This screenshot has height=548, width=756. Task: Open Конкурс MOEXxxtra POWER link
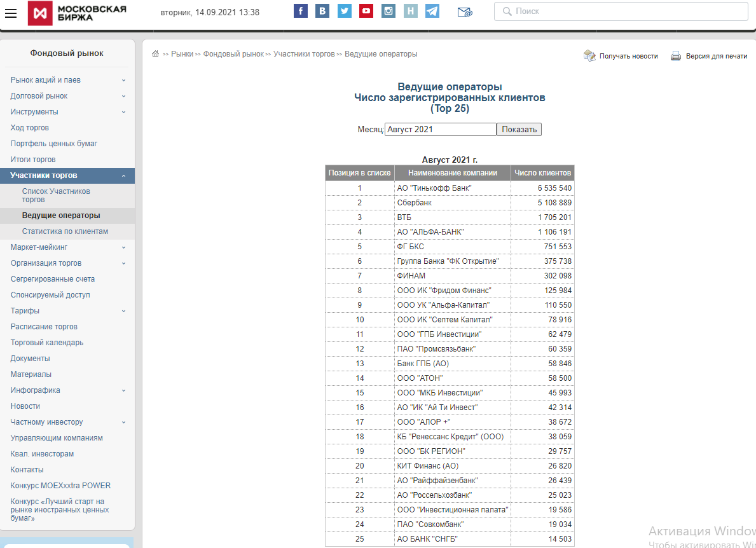(60, 486)
